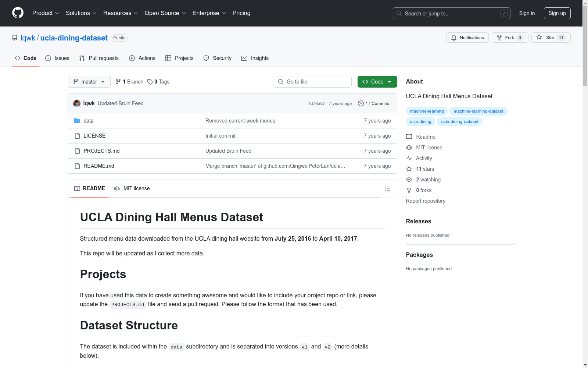Open the green Code dropdown button
This screenshot has width=588, height=368.
[377, 82]
